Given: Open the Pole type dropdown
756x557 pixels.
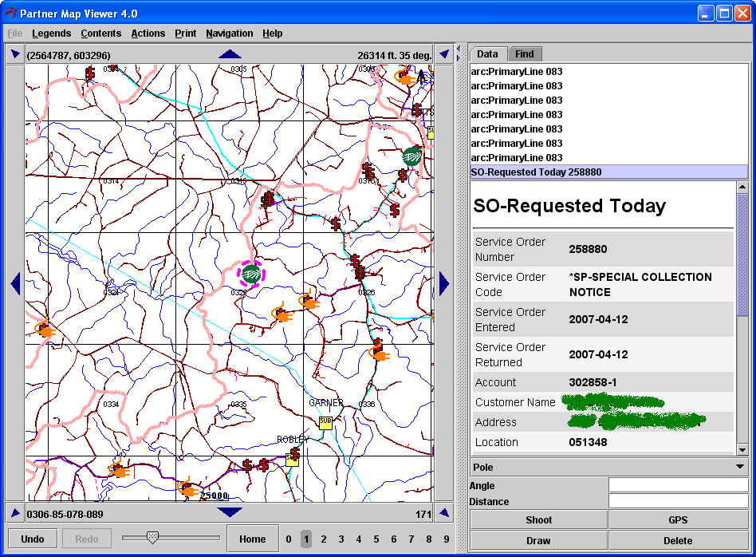Looking at the screenshot, I should [x=609, y=467].
